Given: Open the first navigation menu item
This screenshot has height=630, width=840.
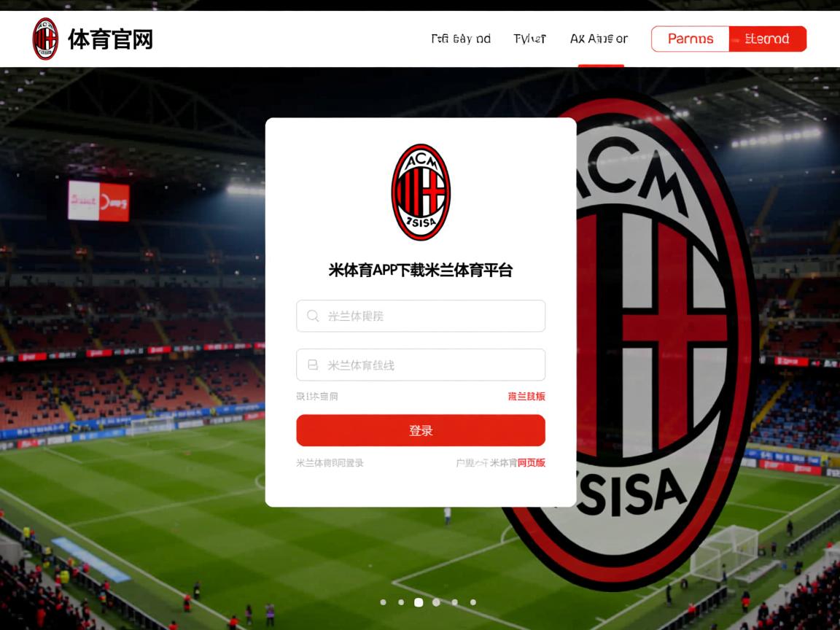Looking at the screenshot, I should 461,39.
